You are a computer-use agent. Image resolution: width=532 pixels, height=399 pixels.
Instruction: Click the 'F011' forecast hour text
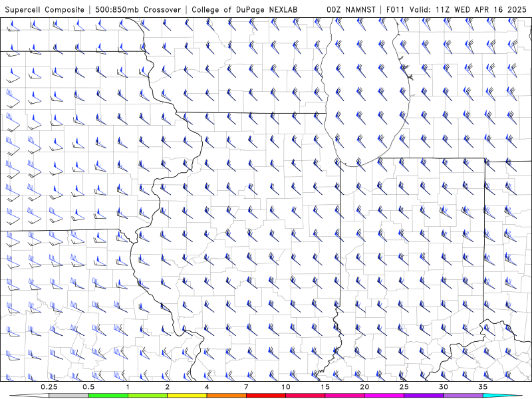pyautogui.click(x=395, y=9)
